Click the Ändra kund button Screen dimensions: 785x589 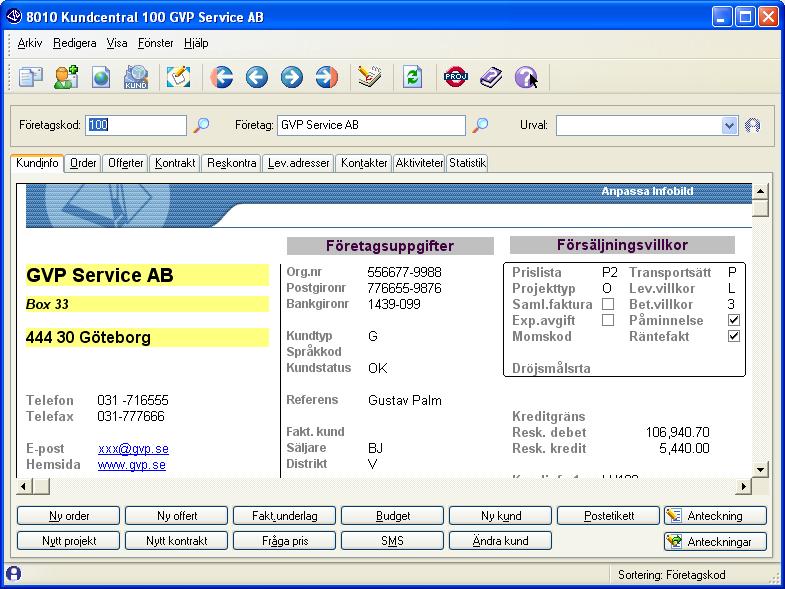pos(501,541)
